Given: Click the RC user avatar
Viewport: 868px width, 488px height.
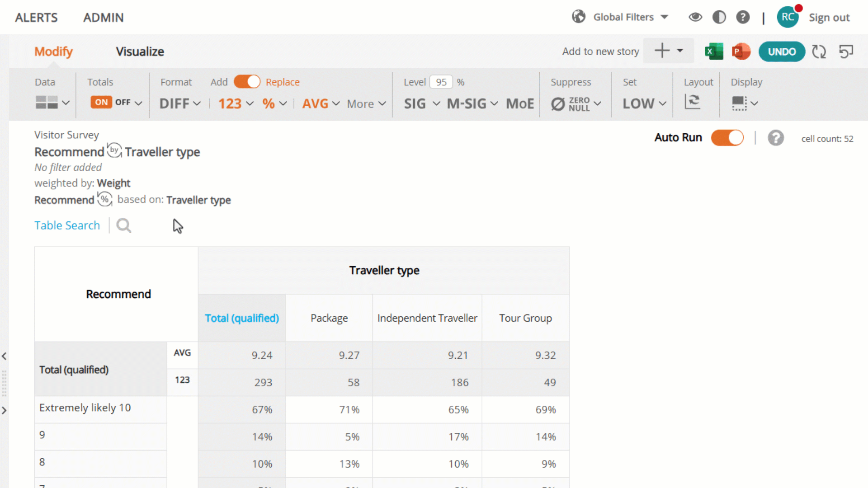Looking at the screenshot, I should [x=788, y=17].
